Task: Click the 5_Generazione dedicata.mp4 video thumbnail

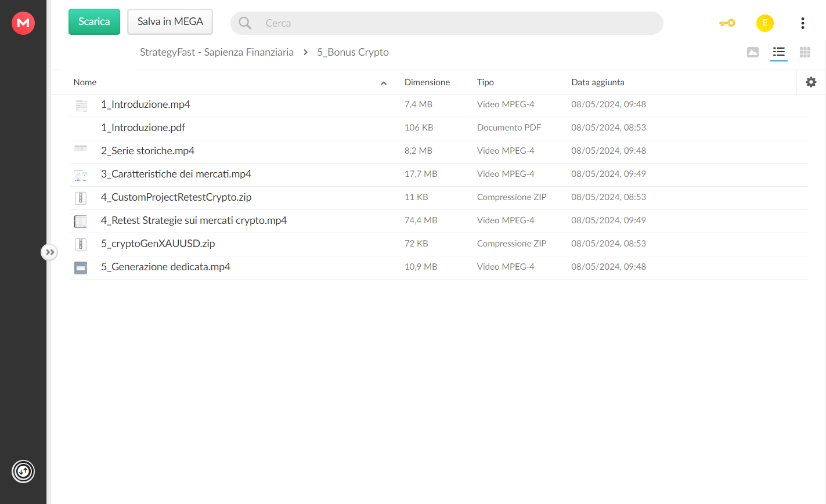Action: (x=81, y=267)
